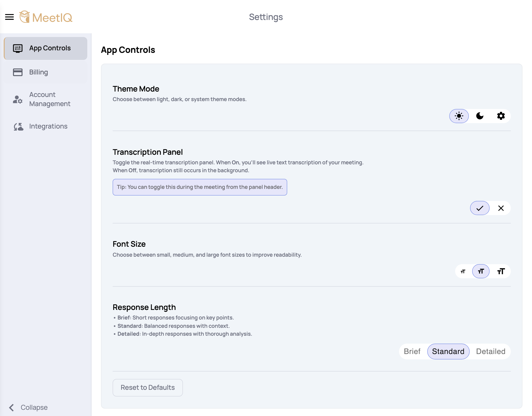Select light theme sun icon
Image resolution: width=532 pixels, height=416 pixels.
pyautogui.click(x=459, y=116)
